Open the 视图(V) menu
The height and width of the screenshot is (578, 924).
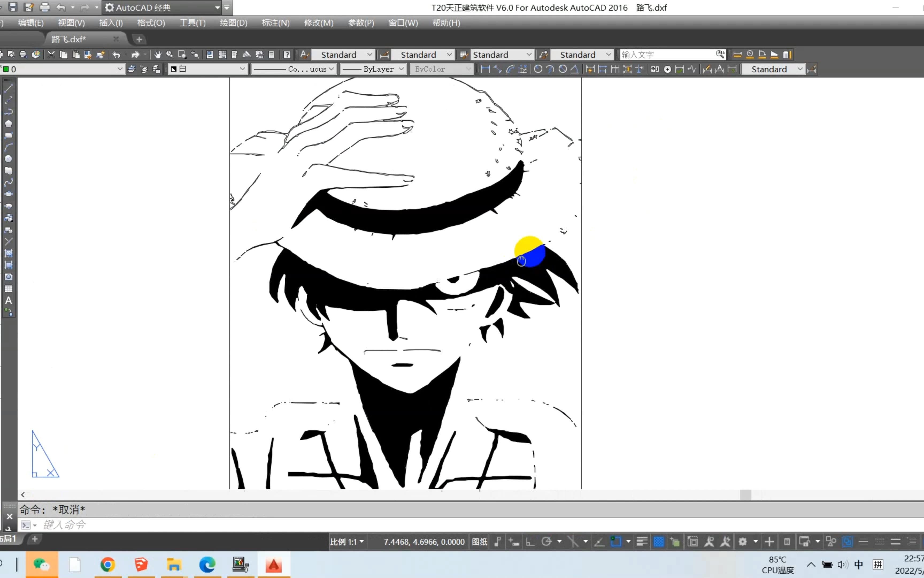tap(71, 23)
